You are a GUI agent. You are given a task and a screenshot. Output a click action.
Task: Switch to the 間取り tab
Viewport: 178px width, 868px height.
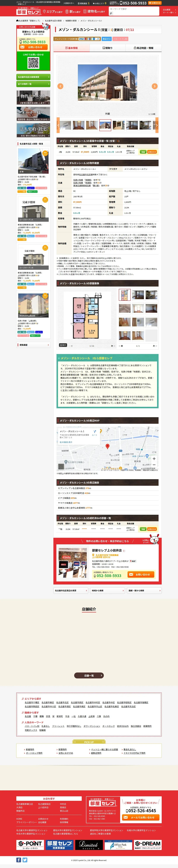(108, 48)
